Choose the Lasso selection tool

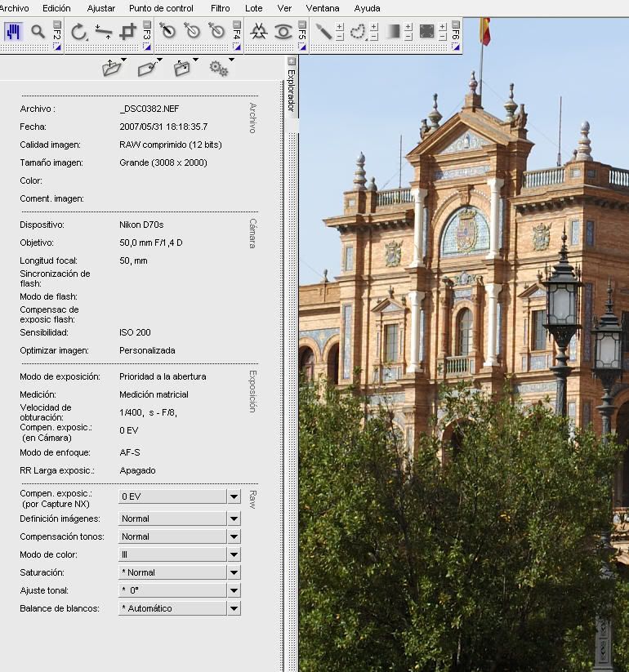coord(358,31)
